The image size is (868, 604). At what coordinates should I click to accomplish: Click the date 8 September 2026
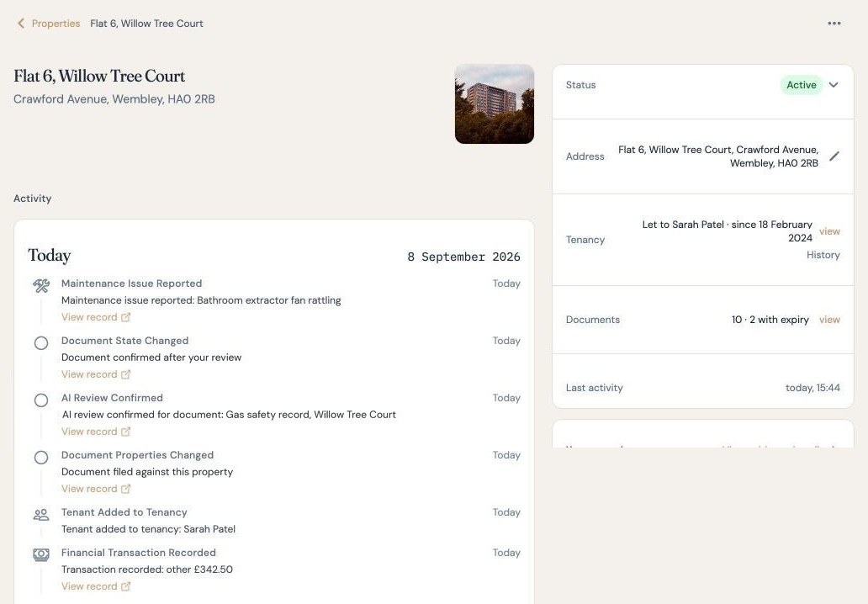(x=464, y=257)
